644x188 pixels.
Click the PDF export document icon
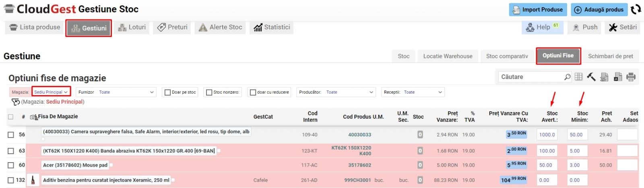click(618, 77)
